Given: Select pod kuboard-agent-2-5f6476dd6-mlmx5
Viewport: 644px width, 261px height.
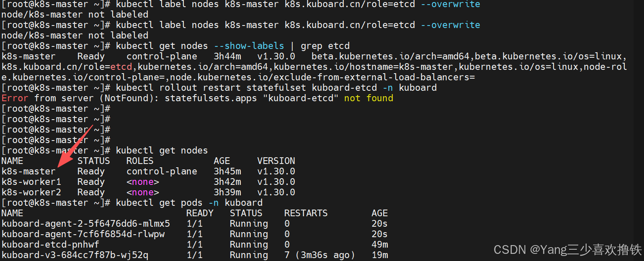Looking at the screenshot, I should 86,224.
